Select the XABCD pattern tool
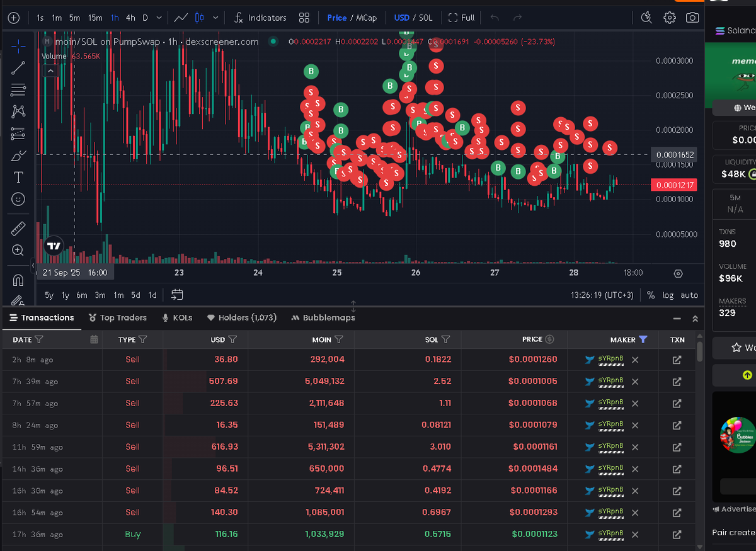 (x=18, y=111)
